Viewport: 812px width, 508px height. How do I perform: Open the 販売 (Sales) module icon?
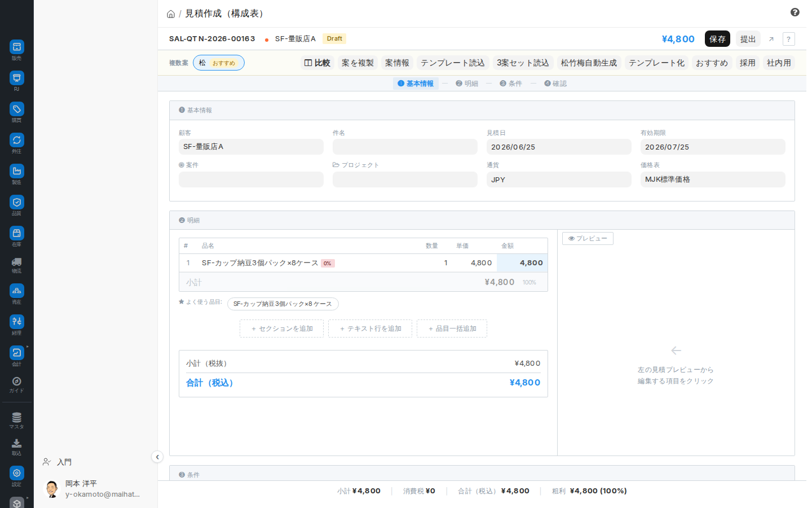click(x=17, y=47)
